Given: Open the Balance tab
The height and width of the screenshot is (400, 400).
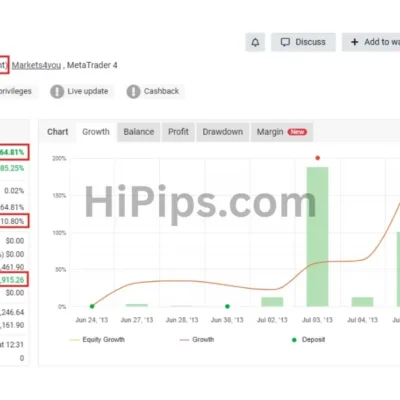Looking at the screenshot, I should point(139,132).
